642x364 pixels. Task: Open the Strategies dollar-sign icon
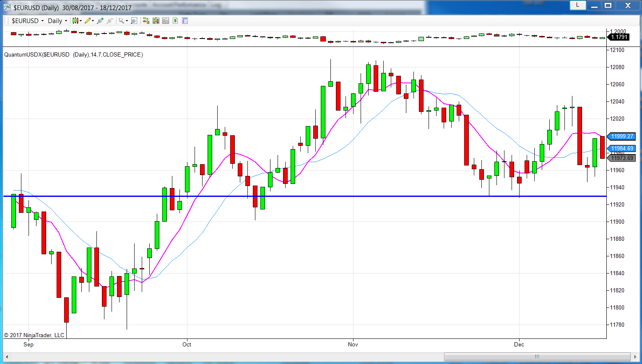click(x=175, y=21)
